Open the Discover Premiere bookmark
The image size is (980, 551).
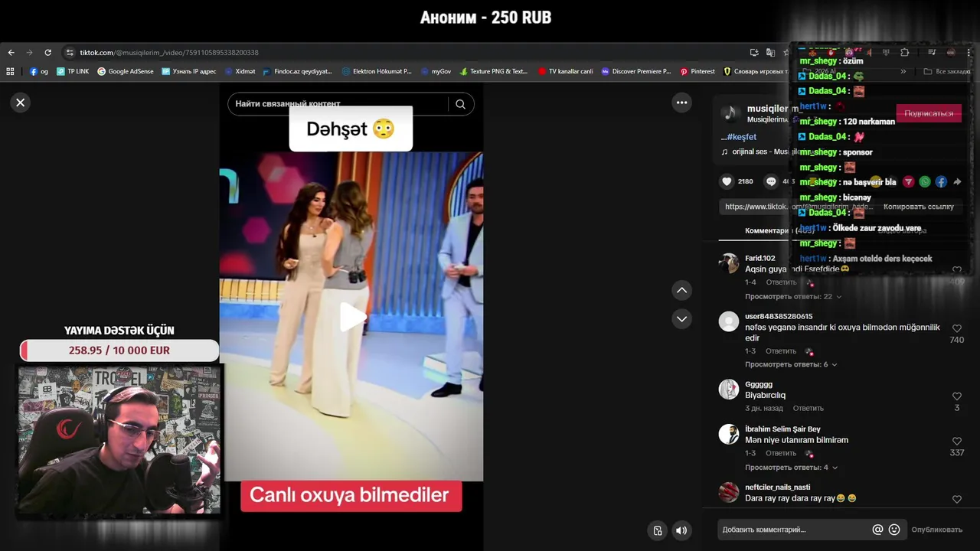636,71
